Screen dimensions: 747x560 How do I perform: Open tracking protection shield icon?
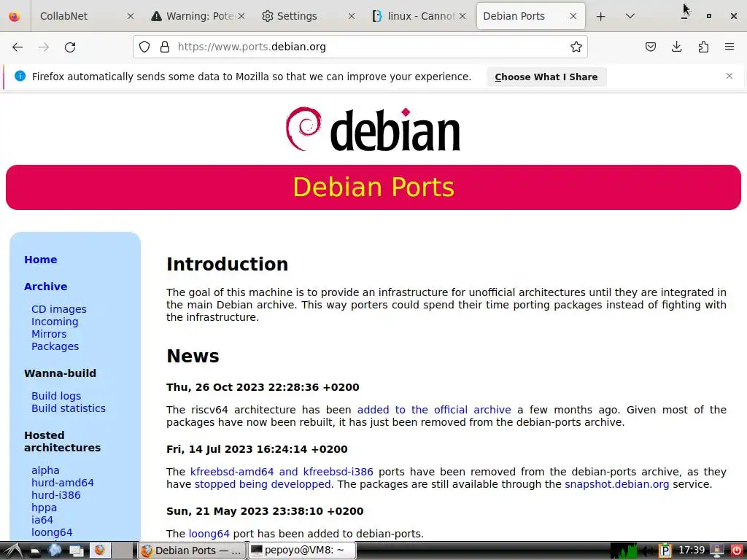(144, 47)
